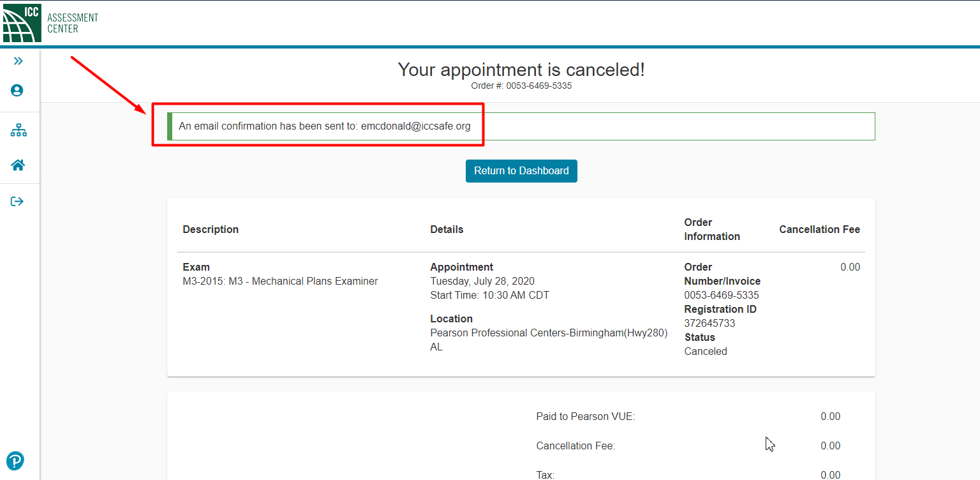
Task: Select the green email confirmation banner
Action: tap(521, 126)
